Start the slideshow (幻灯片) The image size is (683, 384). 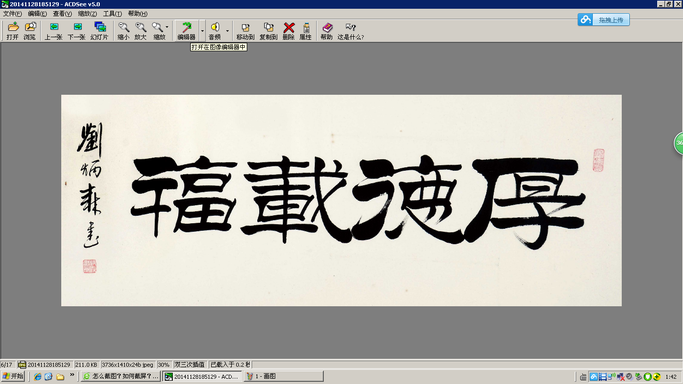coord(99,31)
